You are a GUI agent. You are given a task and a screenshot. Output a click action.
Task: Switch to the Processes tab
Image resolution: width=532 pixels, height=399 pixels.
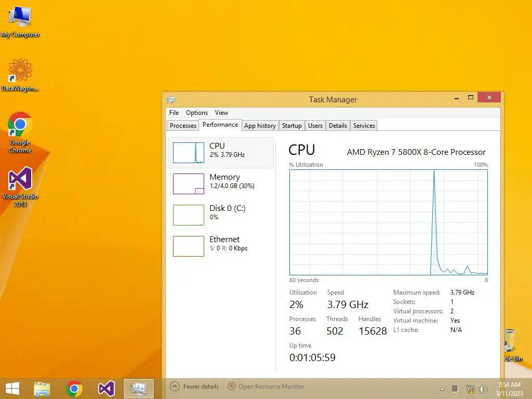click(x=183, y=126)
